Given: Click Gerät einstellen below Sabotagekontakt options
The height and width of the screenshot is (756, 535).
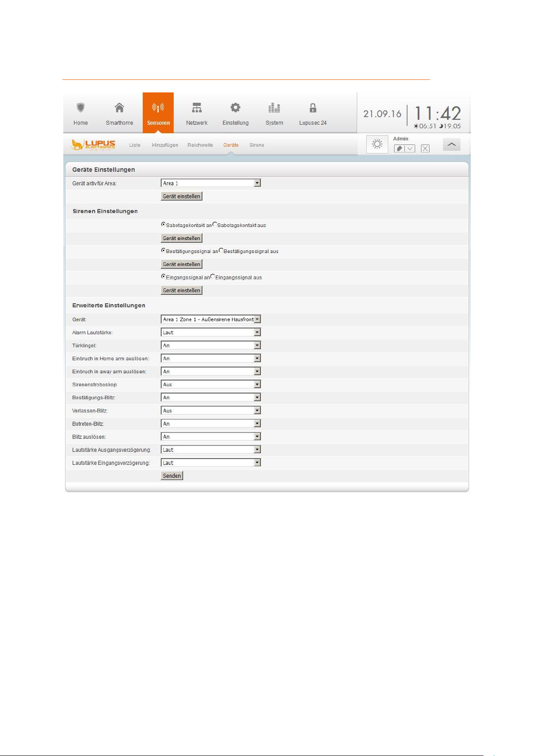Looking at the screenshot, I should (181, 238).
